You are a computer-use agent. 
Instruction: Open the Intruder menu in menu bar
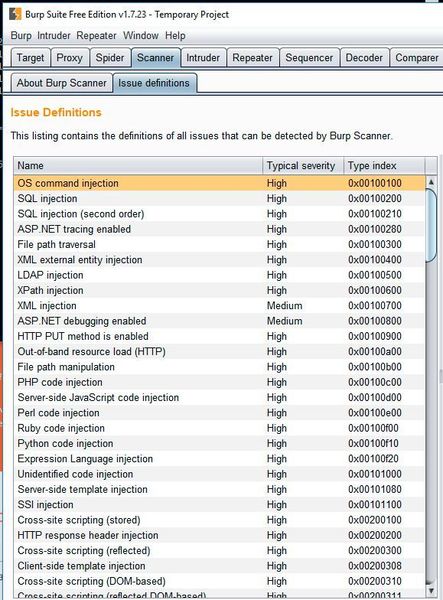(x=54, y=36)
